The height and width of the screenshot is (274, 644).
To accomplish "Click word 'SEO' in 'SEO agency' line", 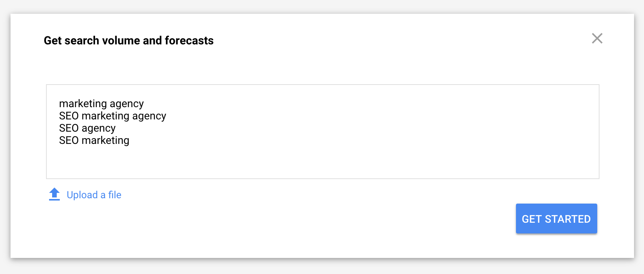I will coord(69,128).
